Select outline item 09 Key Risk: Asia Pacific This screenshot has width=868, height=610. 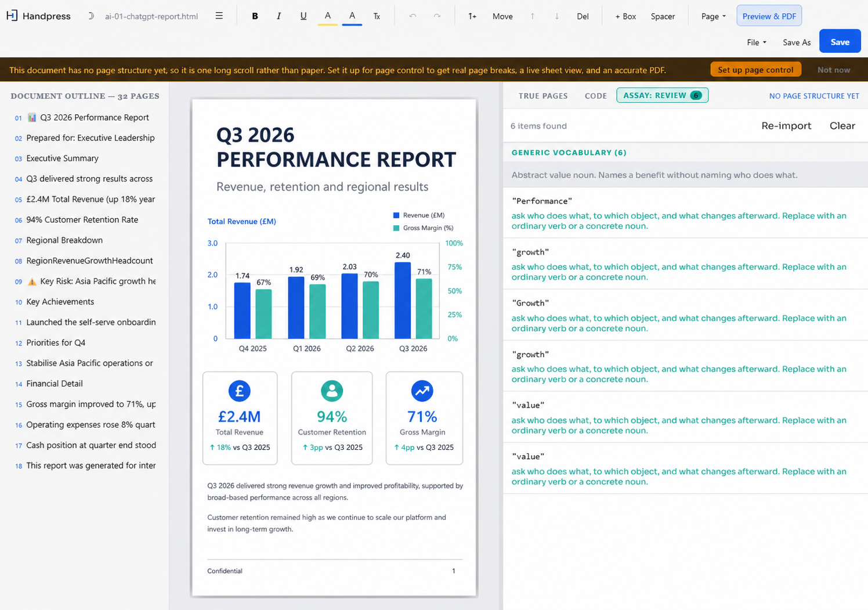85,281
